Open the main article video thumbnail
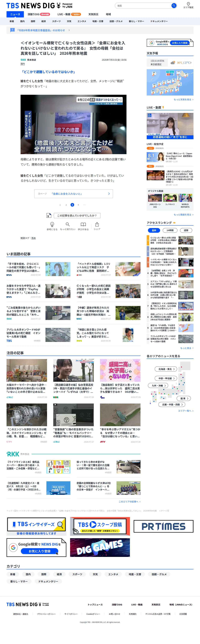The height and width of the screenshot is (644, 200). [73, 124]
